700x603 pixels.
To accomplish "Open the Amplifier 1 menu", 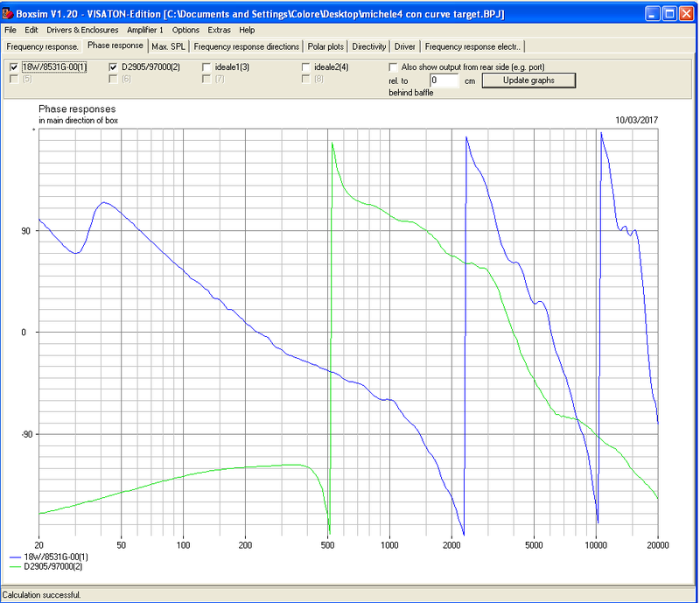I will [x=145, y=30].
